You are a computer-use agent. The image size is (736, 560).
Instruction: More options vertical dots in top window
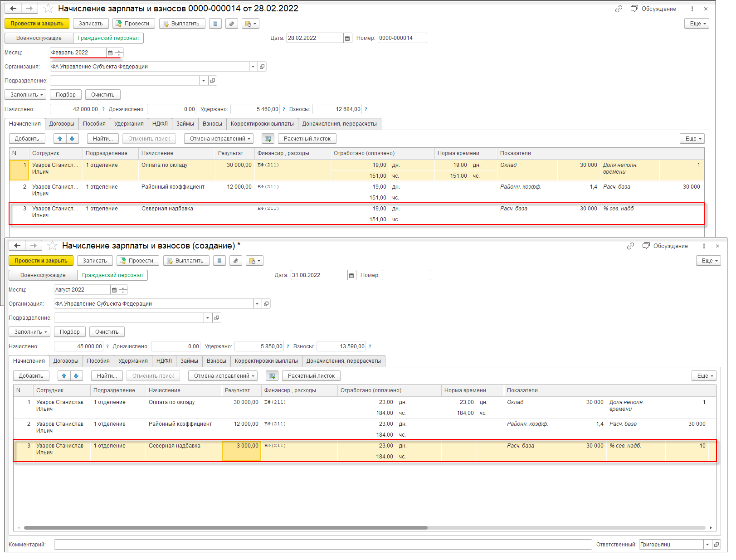coord(692,9)
